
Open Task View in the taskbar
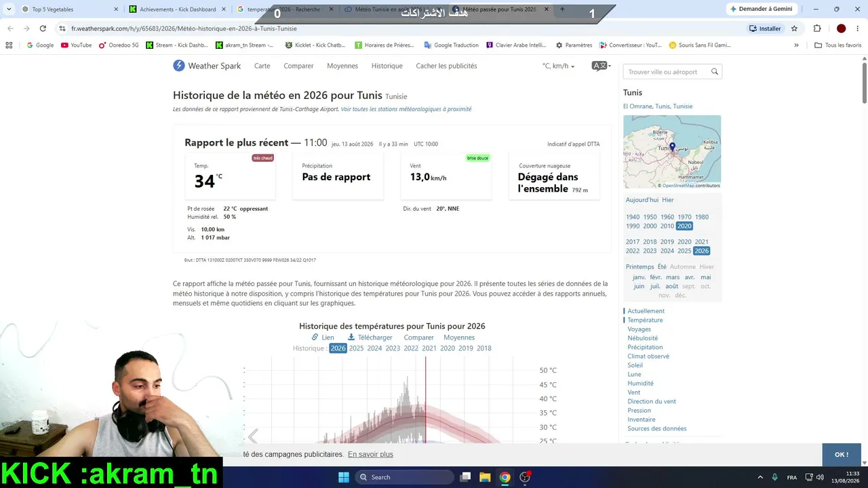tap(465, 477)
